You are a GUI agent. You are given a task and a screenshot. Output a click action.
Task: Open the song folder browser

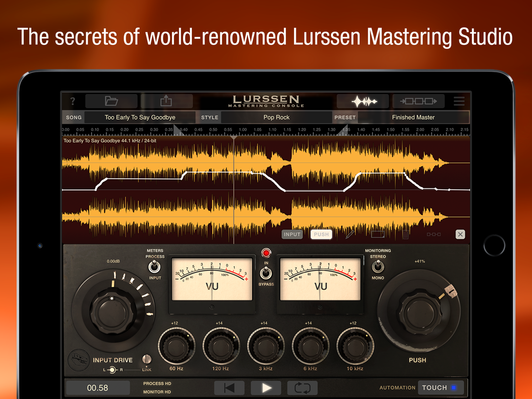[x=111, y=101]
